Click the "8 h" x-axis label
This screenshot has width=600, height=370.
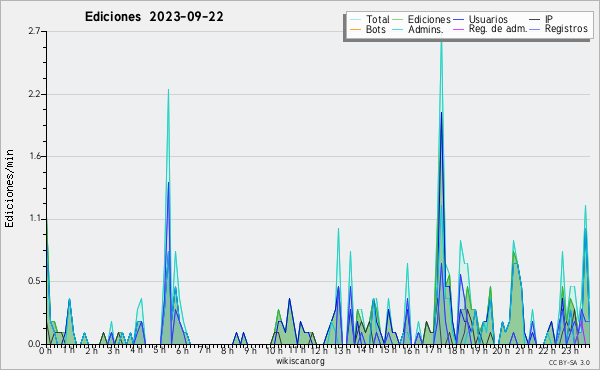[x=227, y=350]
